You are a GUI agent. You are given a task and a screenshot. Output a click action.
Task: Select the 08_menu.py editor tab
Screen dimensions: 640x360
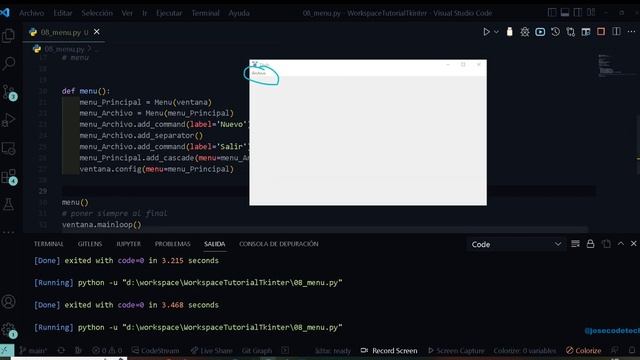pos(64,32)
